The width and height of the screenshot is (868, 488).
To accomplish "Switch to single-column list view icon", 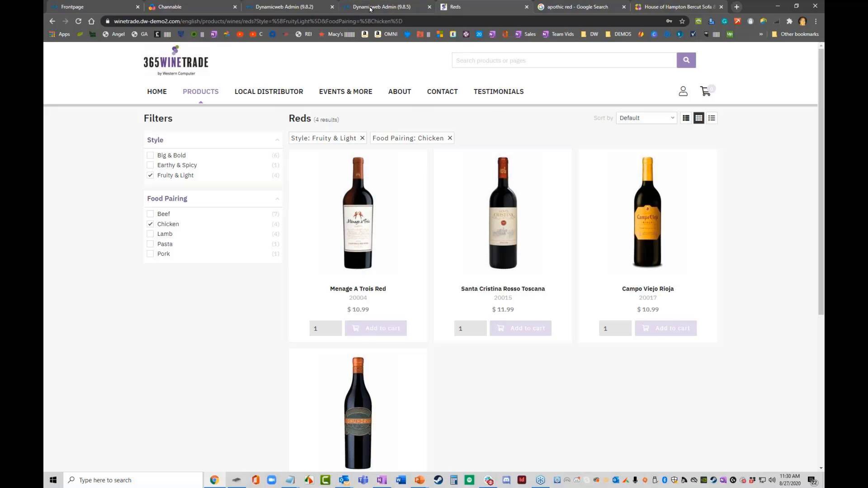I will point(711,118).
